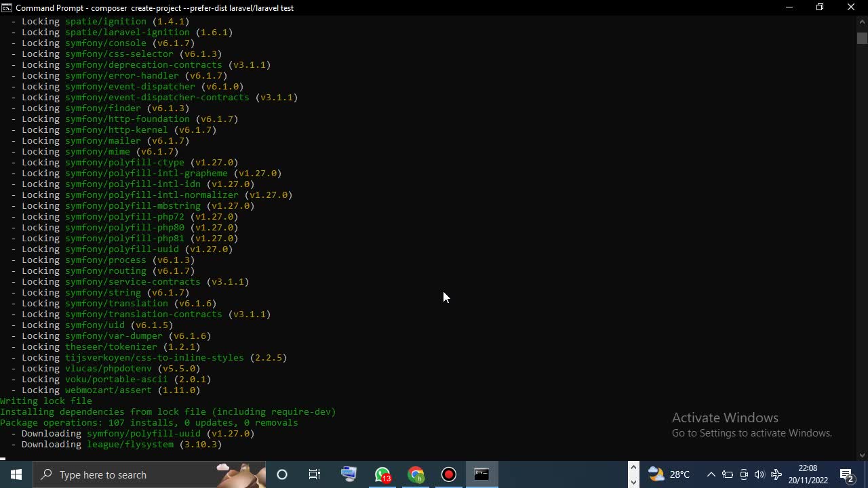This screenshot has width=868, height=488.
Task: Click the text symfony/polyfill-intl-idn
Action: click(x=133, y=184)
